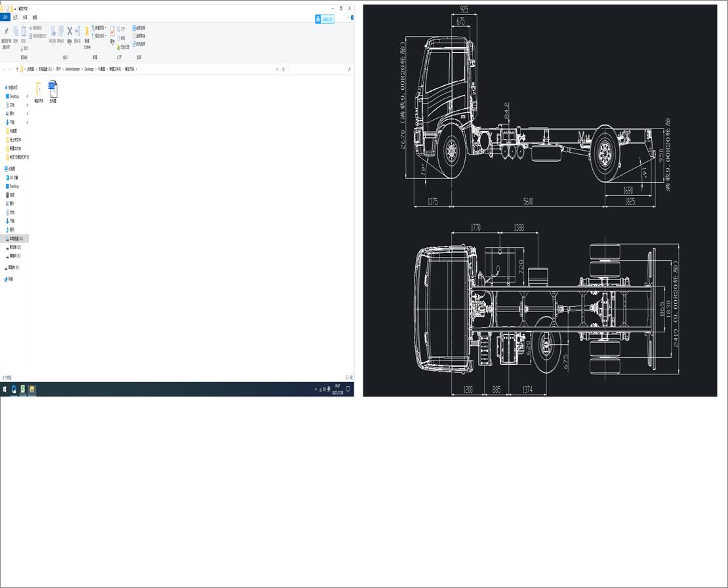Click the Copy icon in the clipboard group
The width and height of the screenshot is (728, 588).
[15, 31]
